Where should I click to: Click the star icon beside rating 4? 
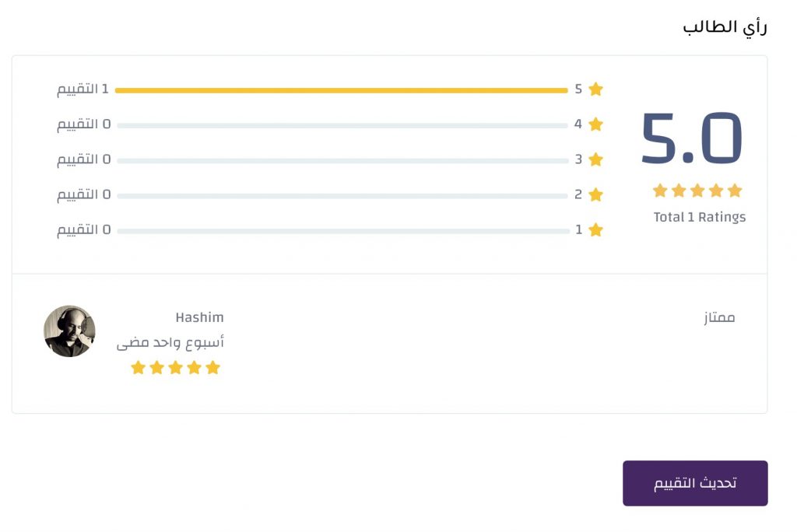pyautogui.click(x=596, y=124)
